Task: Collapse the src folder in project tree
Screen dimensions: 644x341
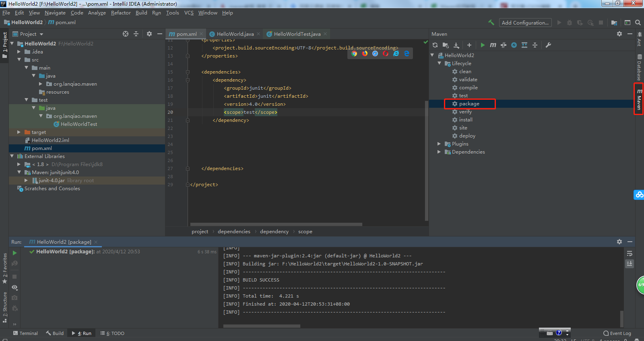Action: click(19, 60)
